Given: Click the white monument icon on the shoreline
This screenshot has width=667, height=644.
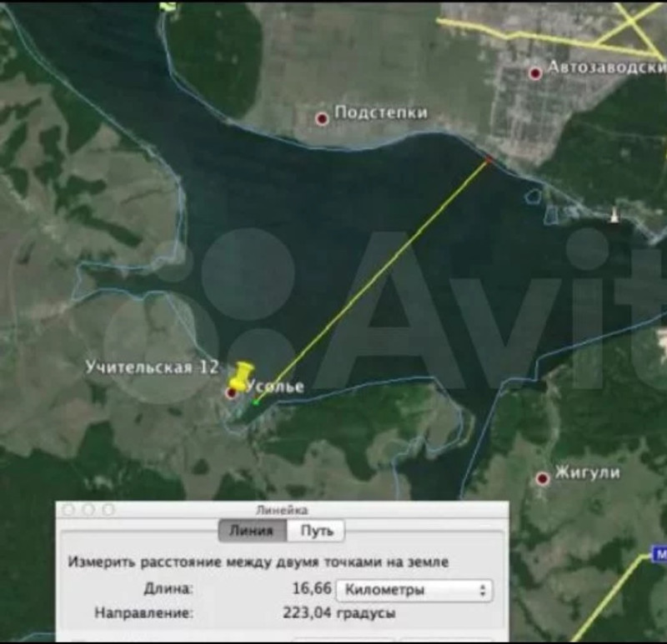Looking at the screenshot, I should click(614, 215).
